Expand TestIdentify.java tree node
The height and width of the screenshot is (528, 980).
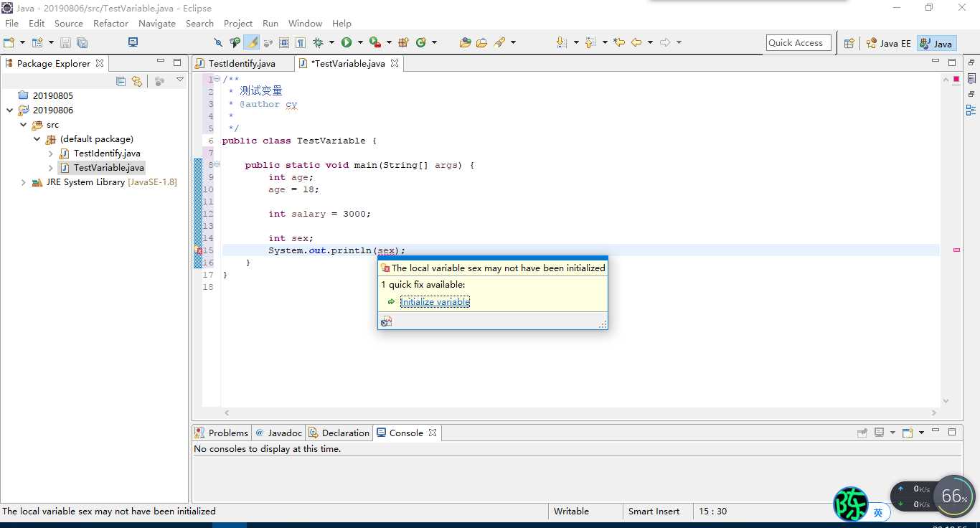pos(51,154)
